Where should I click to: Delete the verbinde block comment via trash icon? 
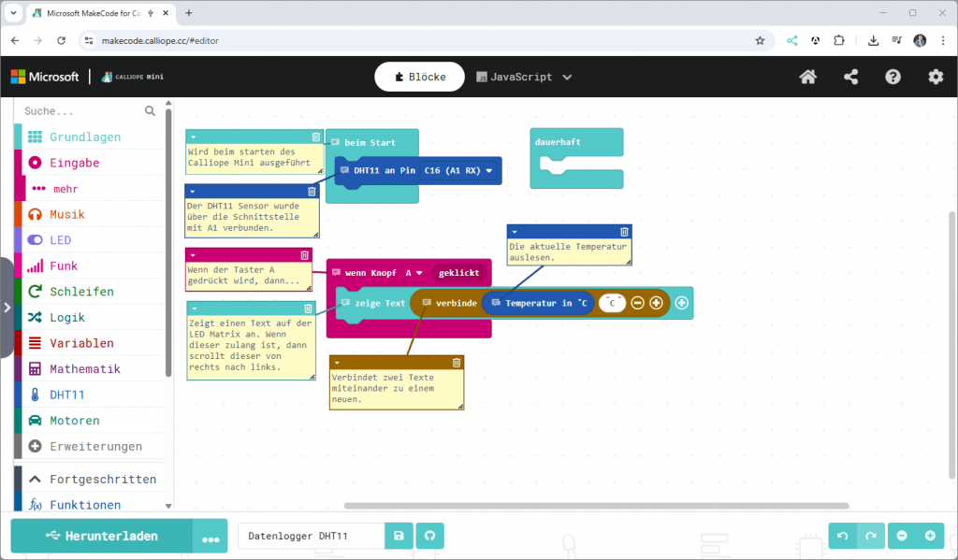tap(457, 364)
